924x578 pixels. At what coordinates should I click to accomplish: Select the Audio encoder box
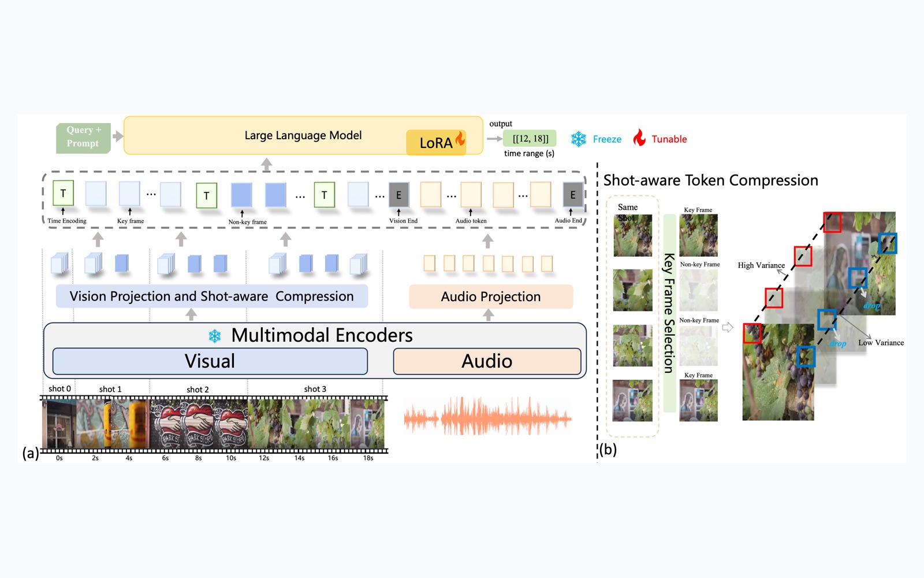487,361
